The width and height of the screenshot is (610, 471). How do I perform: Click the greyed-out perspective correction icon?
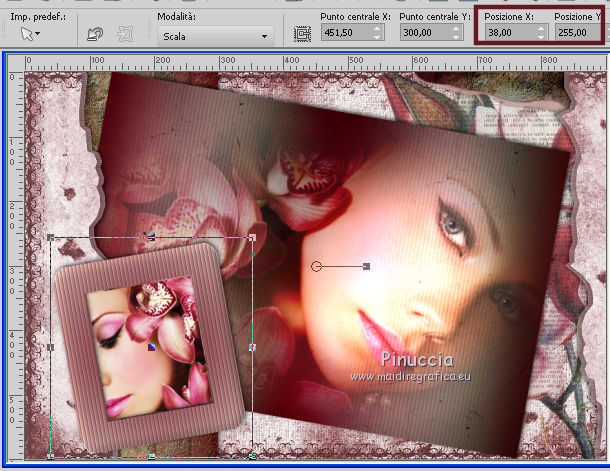pos(125,34)
